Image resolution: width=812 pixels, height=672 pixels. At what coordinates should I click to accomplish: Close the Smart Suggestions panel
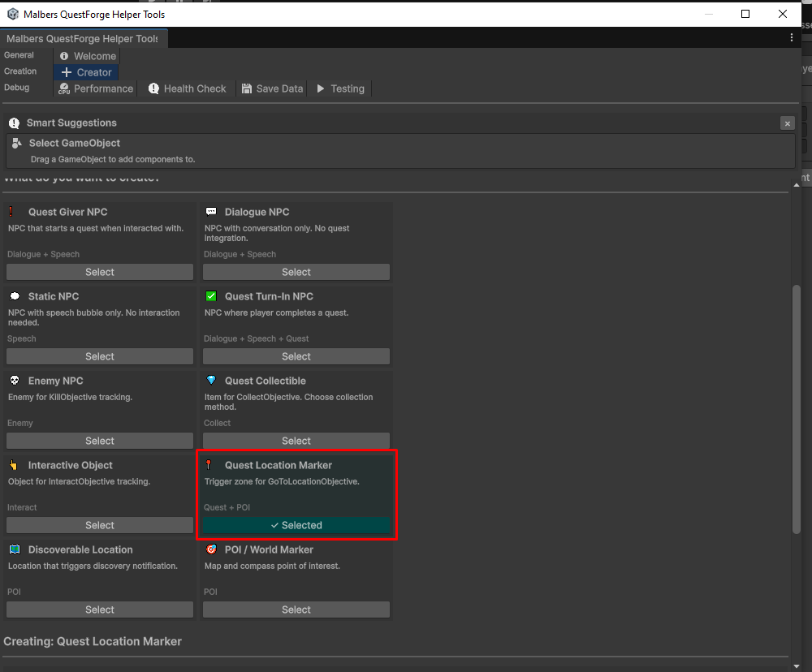click(x=787, y=123)
